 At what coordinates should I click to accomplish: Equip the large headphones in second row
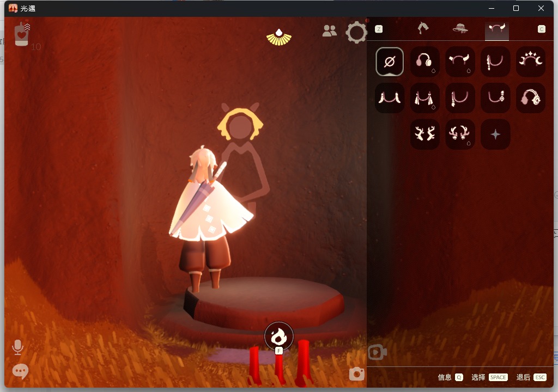tap(530, 98)
